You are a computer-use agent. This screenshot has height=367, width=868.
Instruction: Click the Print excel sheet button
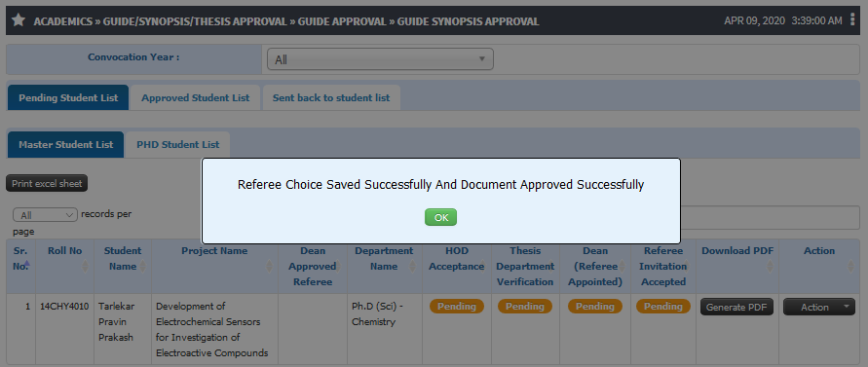[47, 184]
